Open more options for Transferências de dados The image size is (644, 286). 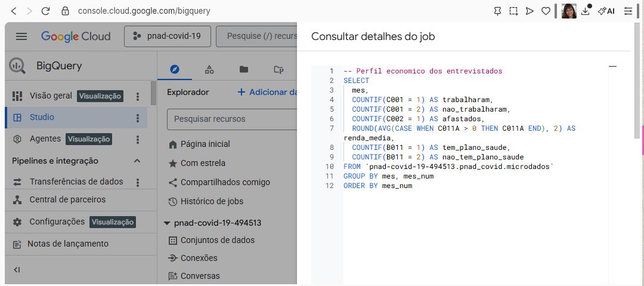click(x=138, y=182)
